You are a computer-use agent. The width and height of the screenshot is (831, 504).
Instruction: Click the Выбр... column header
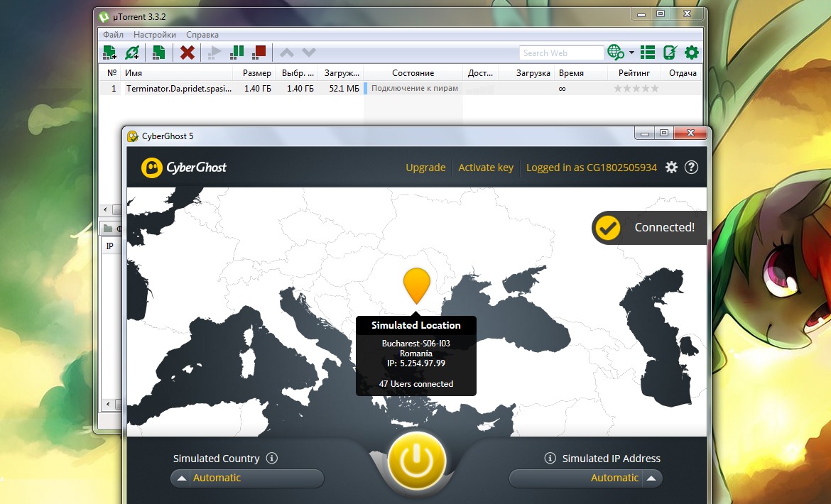tap(297, 73)
